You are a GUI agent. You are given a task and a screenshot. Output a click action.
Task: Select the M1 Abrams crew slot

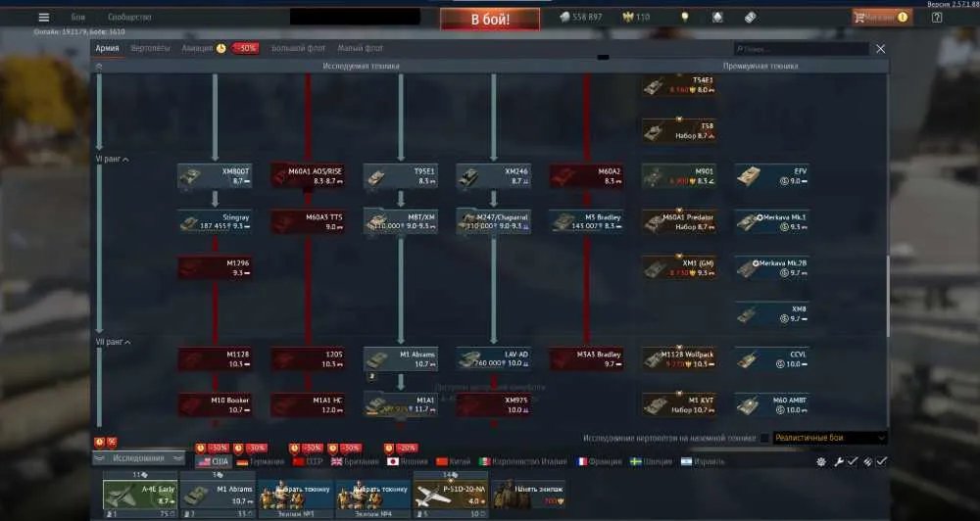coord(219,495)
